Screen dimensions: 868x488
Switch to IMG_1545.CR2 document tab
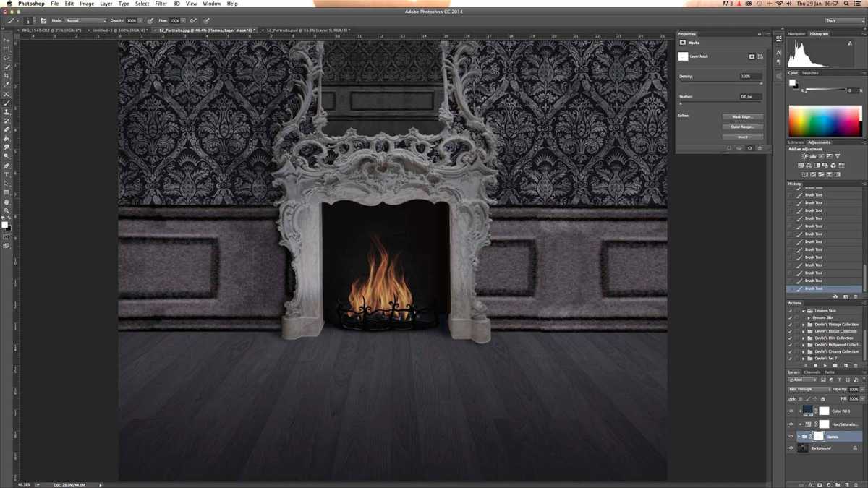click(51, 30)
